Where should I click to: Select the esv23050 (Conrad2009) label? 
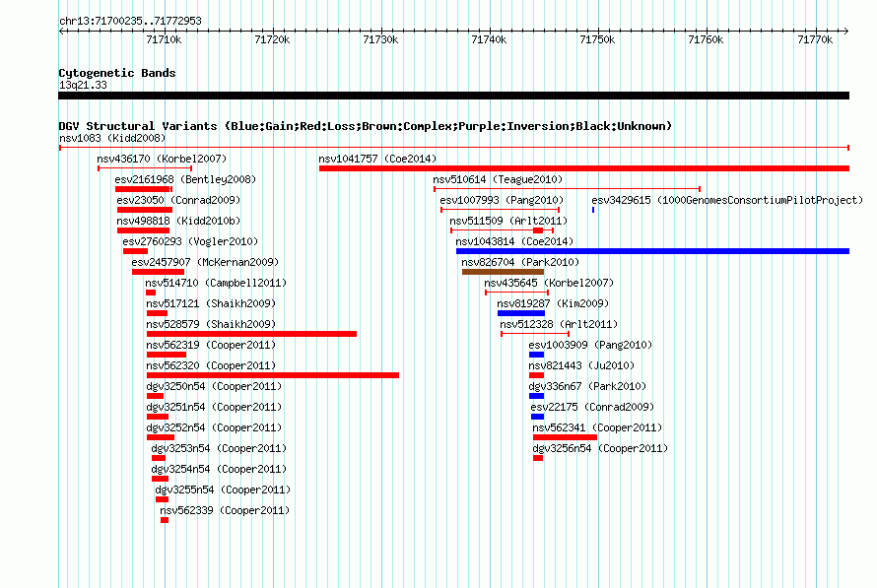178,200
